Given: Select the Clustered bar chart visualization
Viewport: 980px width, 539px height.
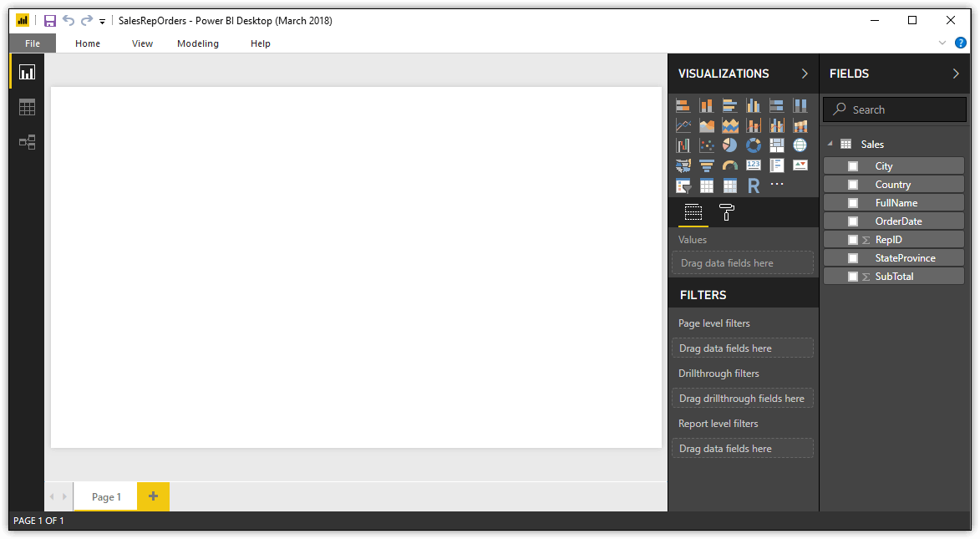Looking at the screenshot, I should pyautogui.click(x=729, y=105).
